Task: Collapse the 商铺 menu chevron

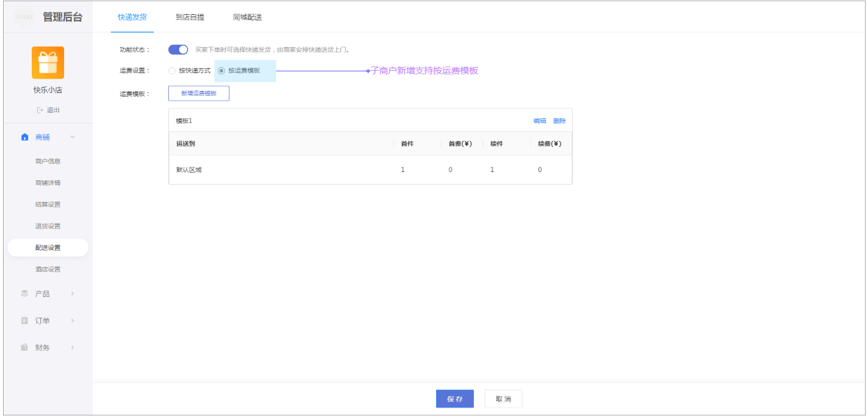Action: coord(72,137)
